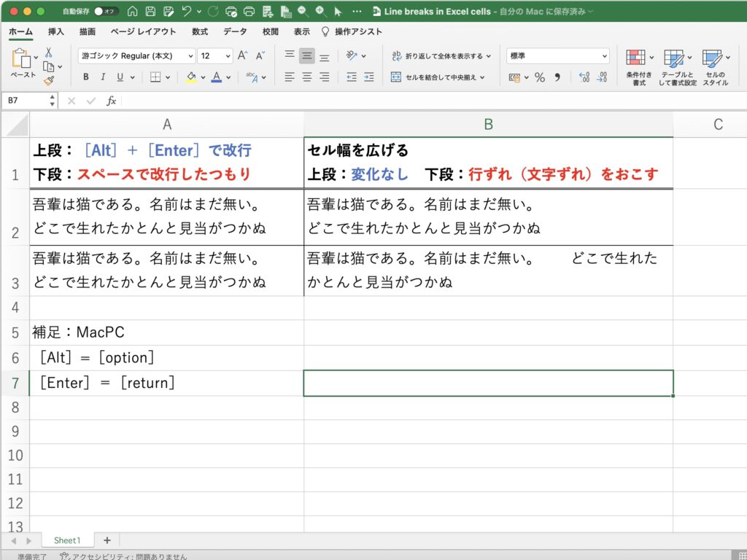Open the 標準 number format dropdown
The width and height of the screenshot is (747, 560).
tap(558, 56)
